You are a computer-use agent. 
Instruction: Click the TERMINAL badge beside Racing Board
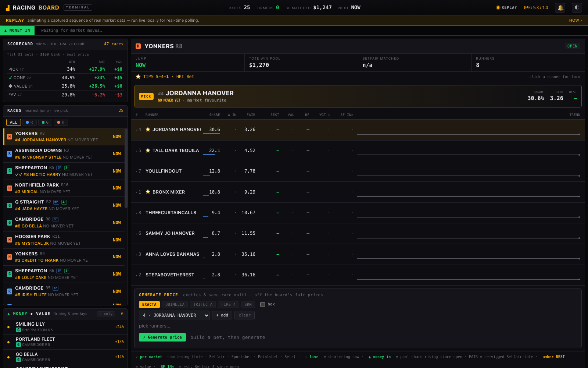click(78, 7)
